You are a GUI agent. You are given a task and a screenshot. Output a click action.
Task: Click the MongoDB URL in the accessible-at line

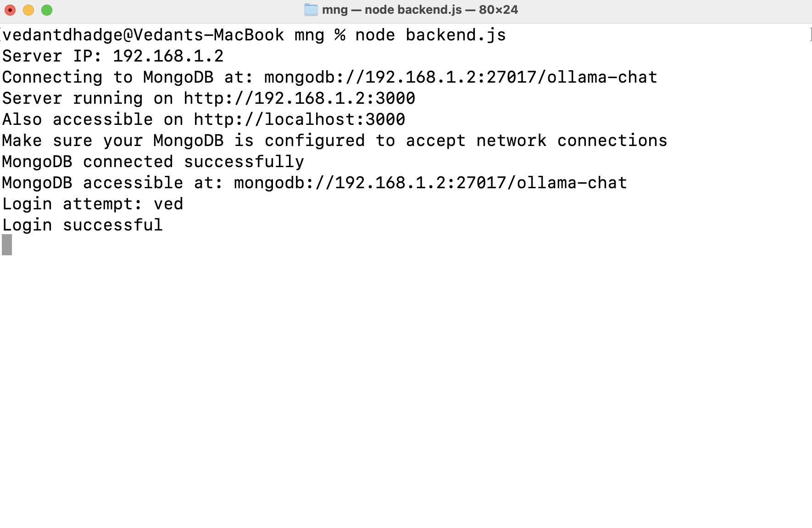430,183
